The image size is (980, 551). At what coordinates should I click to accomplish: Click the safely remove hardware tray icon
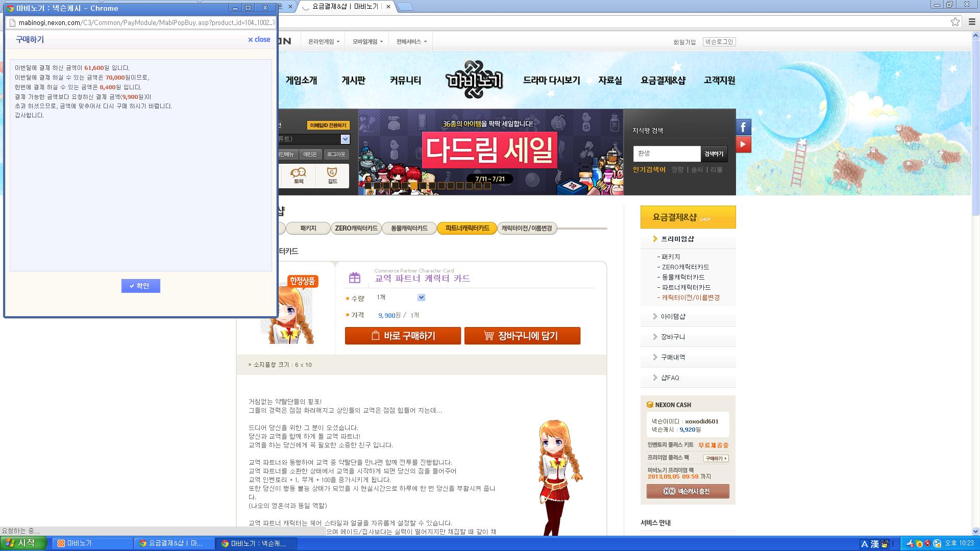[x=911, y=544]
